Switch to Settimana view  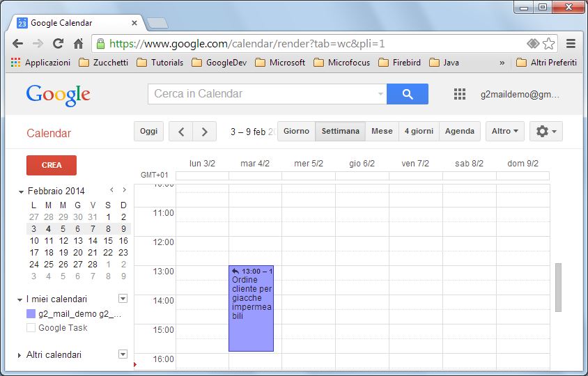(341, 131)
